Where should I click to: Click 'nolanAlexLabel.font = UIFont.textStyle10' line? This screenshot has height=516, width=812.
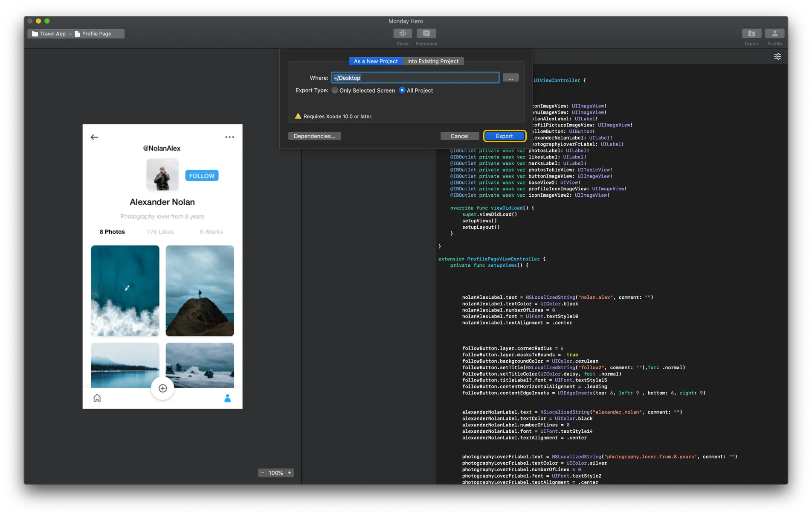[x=520, y=316]
